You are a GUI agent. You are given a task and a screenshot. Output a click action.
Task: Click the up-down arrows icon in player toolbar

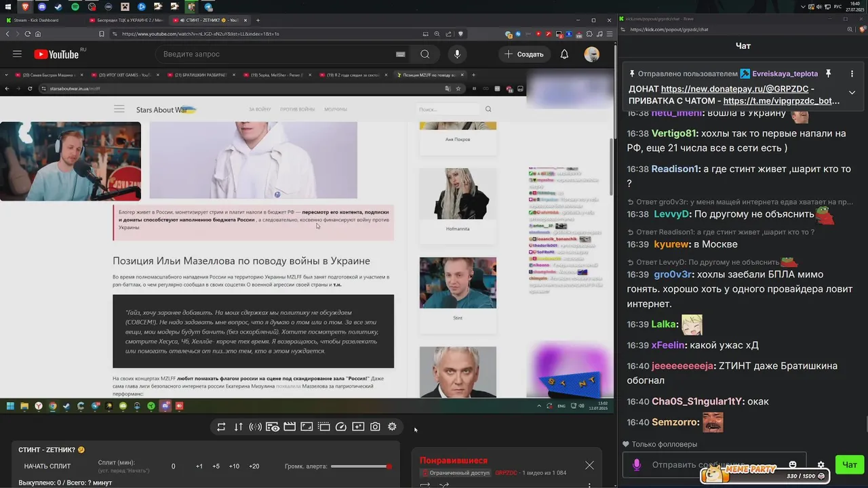(238, 426)
